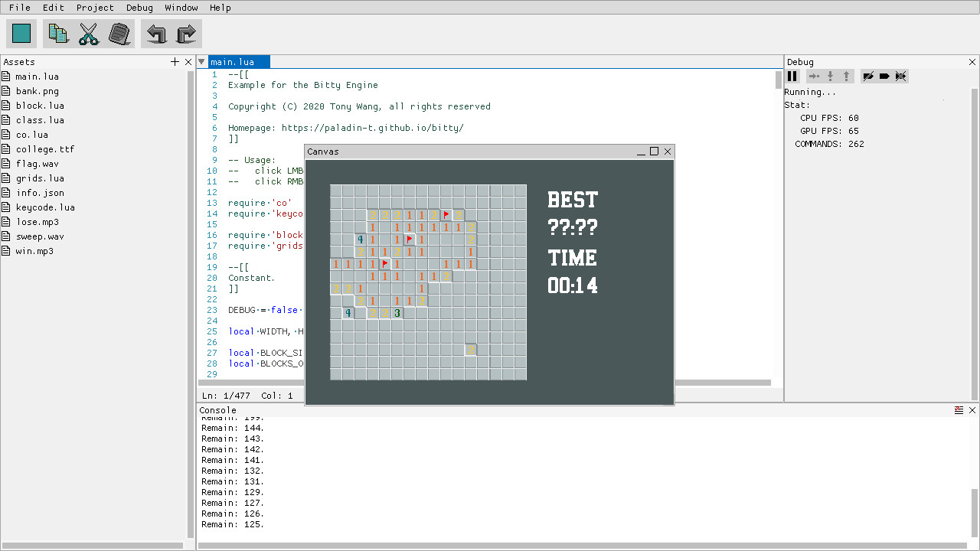Open grids.lua in the Assets list
This screenshot has height=551, width=980.
coord(40,178)
